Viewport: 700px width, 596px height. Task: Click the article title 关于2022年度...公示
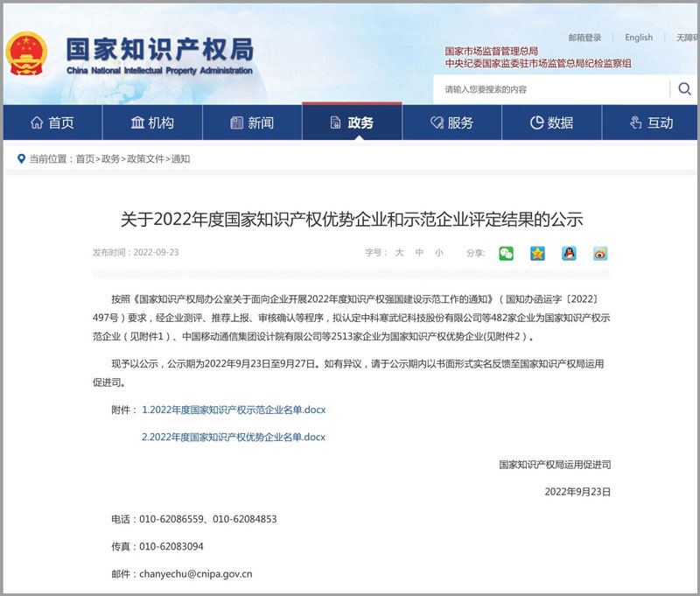(352, 219)
